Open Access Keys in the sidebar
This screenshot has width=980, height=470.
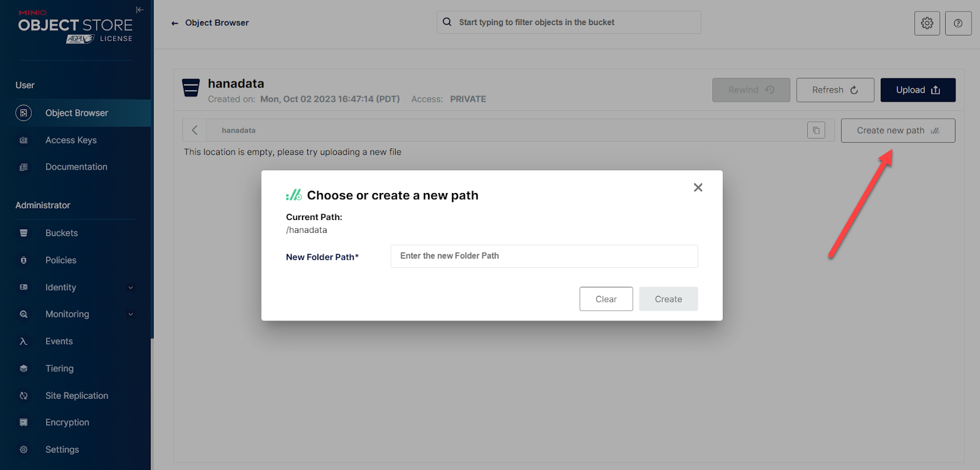click(71, 140)
